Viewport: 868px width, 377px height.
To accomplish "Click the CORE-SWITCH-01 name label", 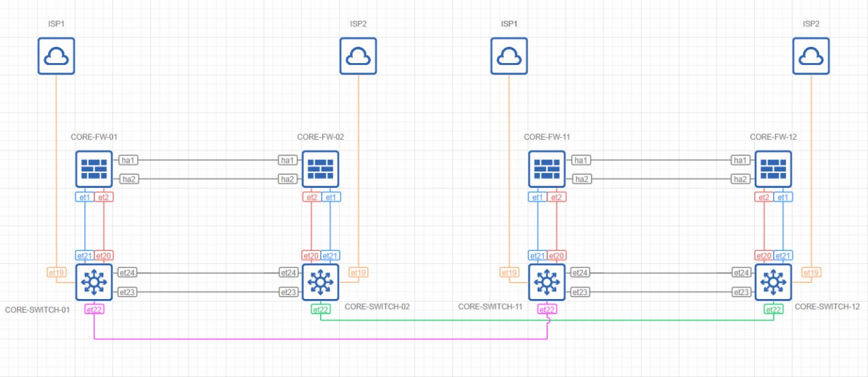I will point(37,309).
